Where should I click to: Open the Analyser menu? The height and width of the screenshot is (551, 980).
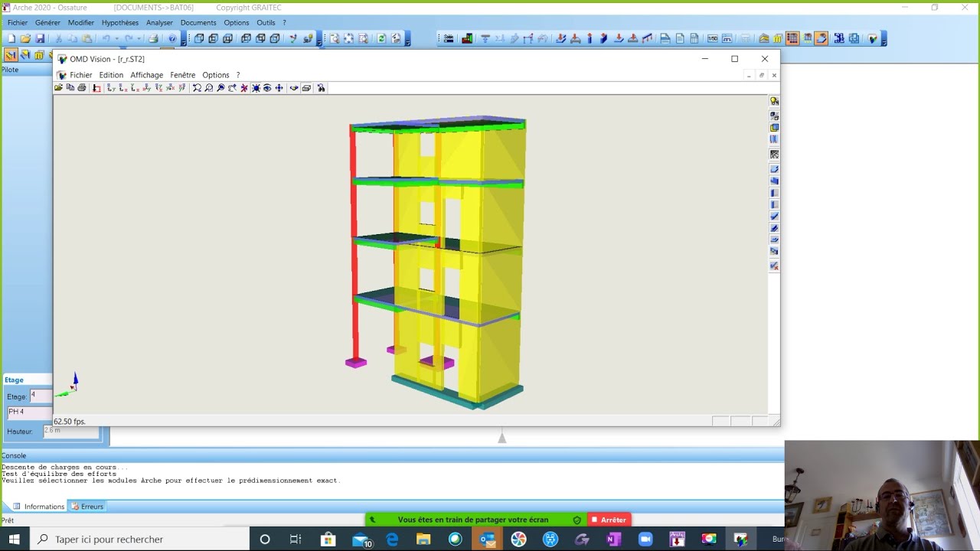(159, 23)
